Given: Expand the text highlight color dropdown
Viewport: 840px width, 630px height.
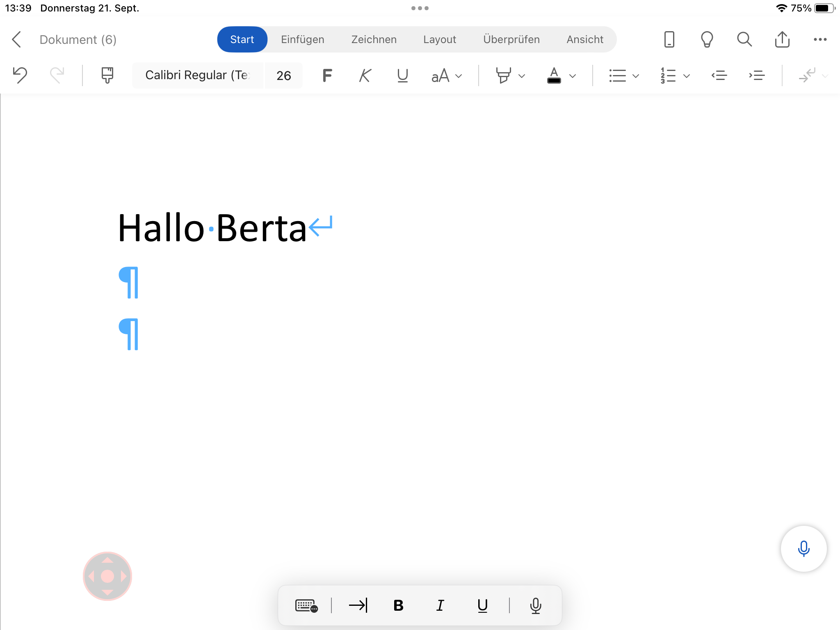Looking at the screenshot, I should (x=522, y=76).
